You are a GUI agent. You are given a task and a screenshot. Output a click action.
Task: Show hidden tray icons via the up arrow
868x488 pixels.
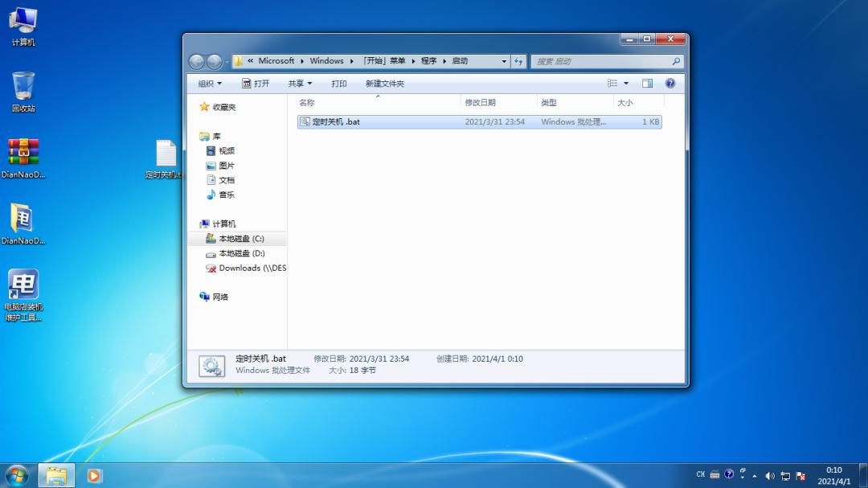click(755, 476)
